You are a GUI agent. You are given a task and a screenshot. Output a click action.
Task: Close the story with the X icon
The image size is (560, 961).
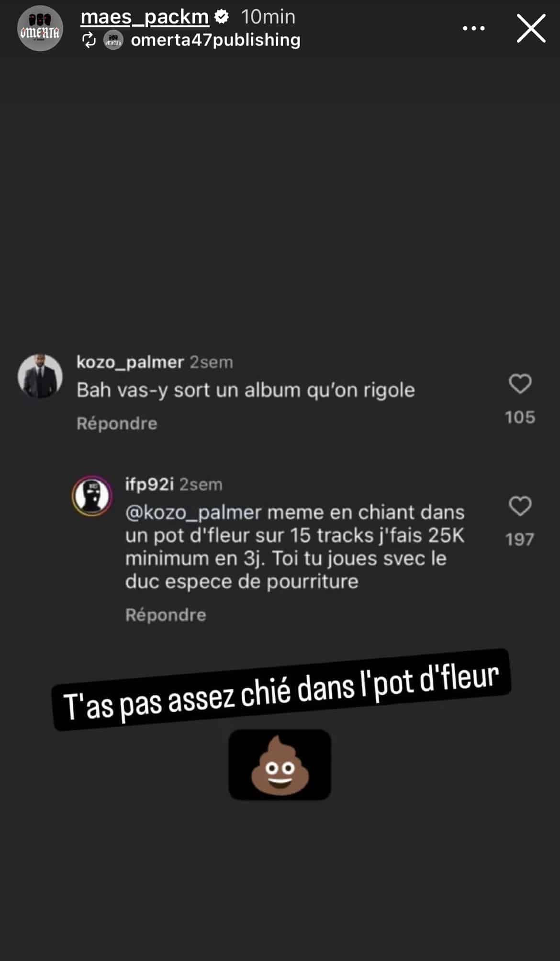click(531, 28)
